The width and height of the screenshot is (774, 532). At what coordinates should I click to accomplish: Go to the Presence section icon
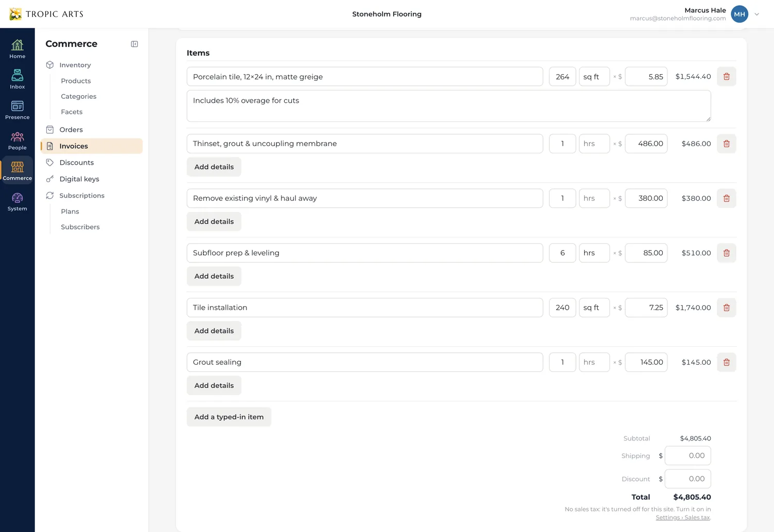click(x=17, y=110)
